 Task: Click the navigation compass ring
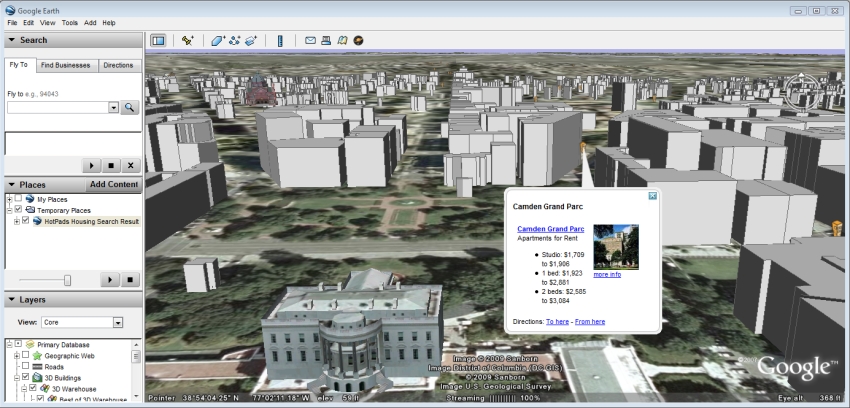click(803, 93)
